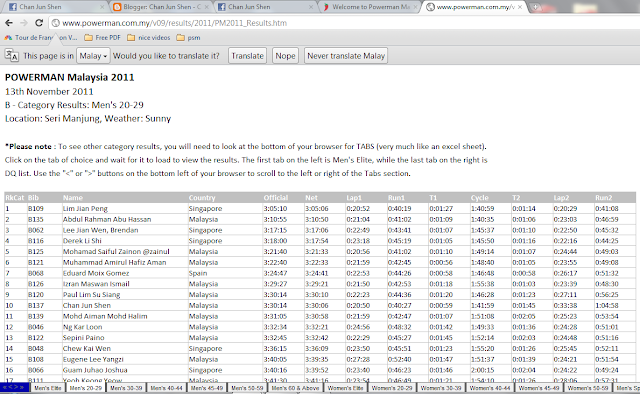
Task: Close the Welcome to Powerman tab
Action: pyautogui.click(x=416, y=7)
